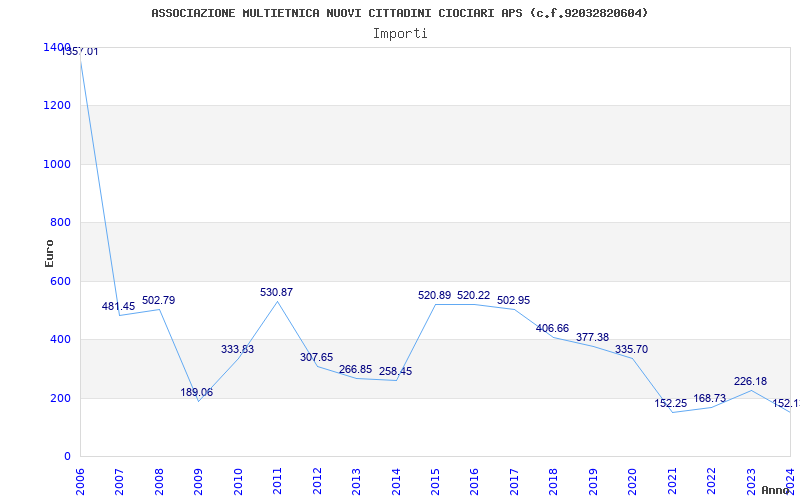Click the 2015 x-axis year tick
This screenshot has height=500, width=800.
coord(435,481)
